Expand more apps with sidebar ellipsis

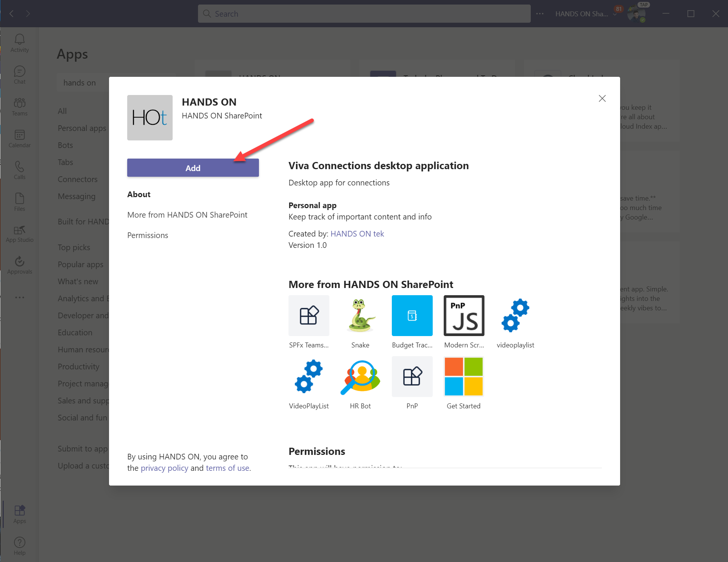[19, 297]
